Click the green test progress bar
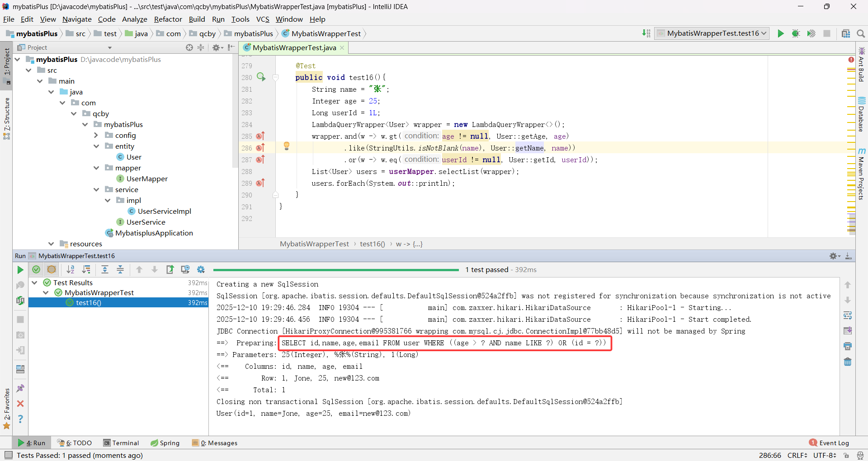This screenshot has height=461, width=868. [336, 270]
